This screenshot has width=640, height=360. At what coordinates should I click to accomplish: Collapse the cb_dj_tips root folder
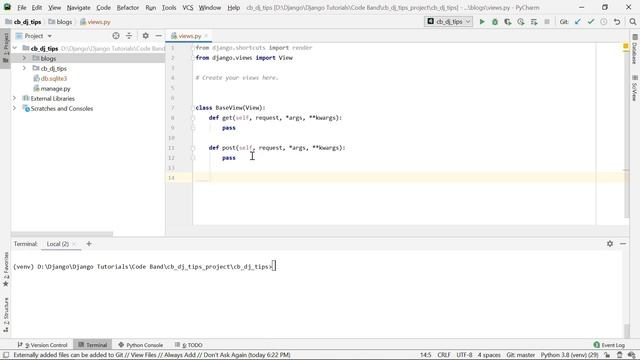point(15,48)
